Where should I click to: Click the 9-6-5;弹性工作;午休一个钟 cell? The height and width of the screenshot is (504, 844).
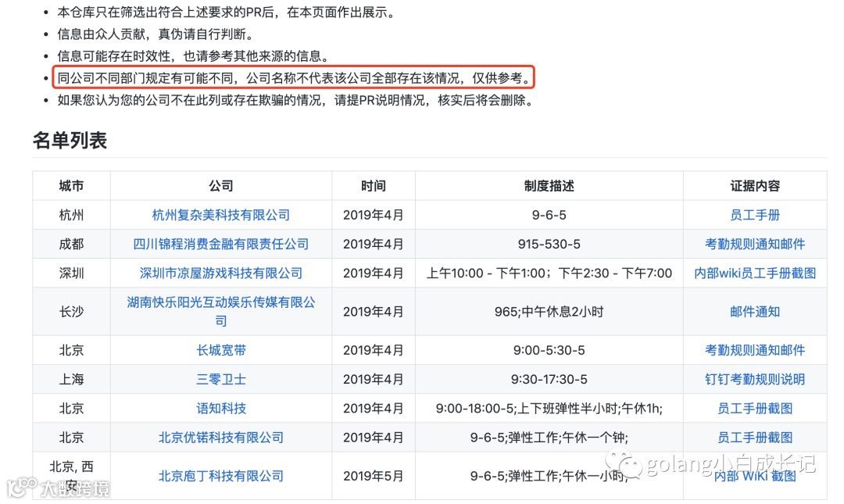pyautogui.click(x=549, y=438)
